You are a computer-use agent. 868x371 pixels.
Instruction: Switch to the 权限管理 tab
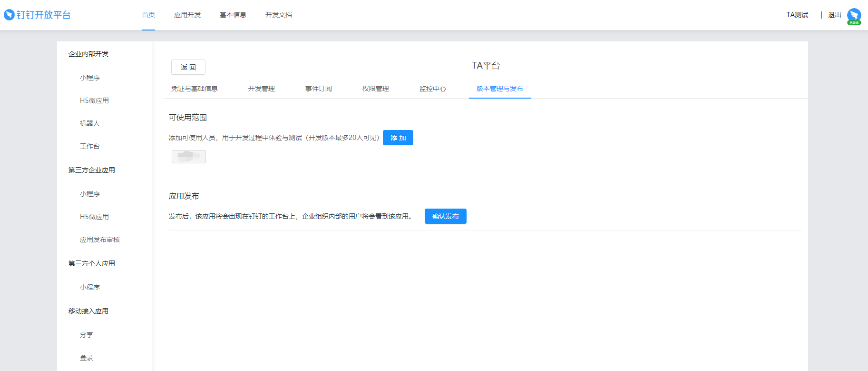click(376, 89)
